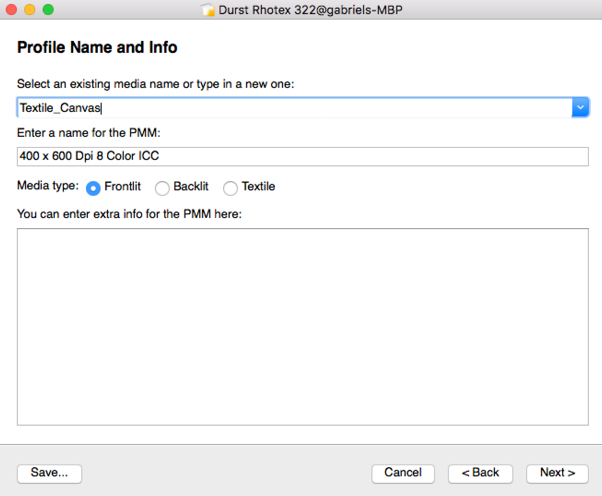Select the Backlit media type
Viewport: 602px width, 496px height.
[162, 188]
